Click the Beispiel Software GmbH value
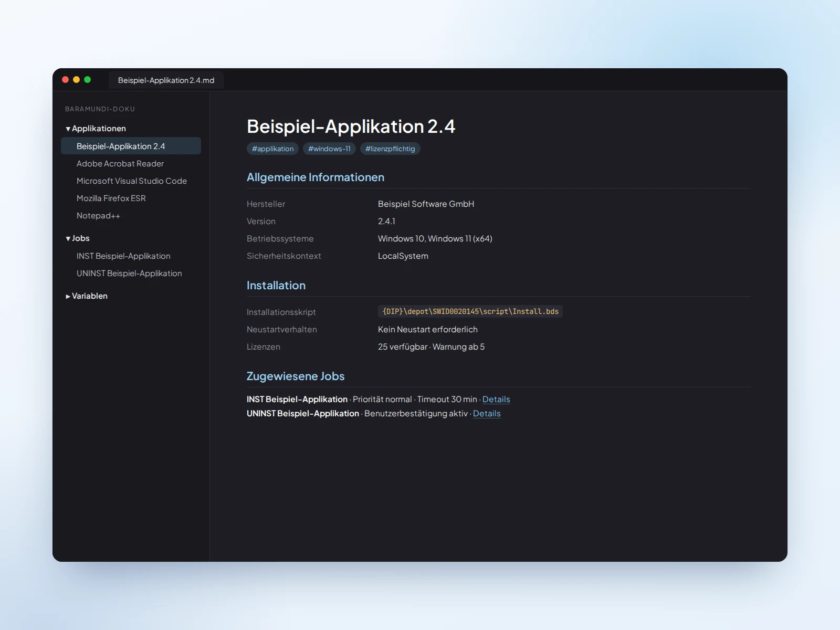 point(426,204)
